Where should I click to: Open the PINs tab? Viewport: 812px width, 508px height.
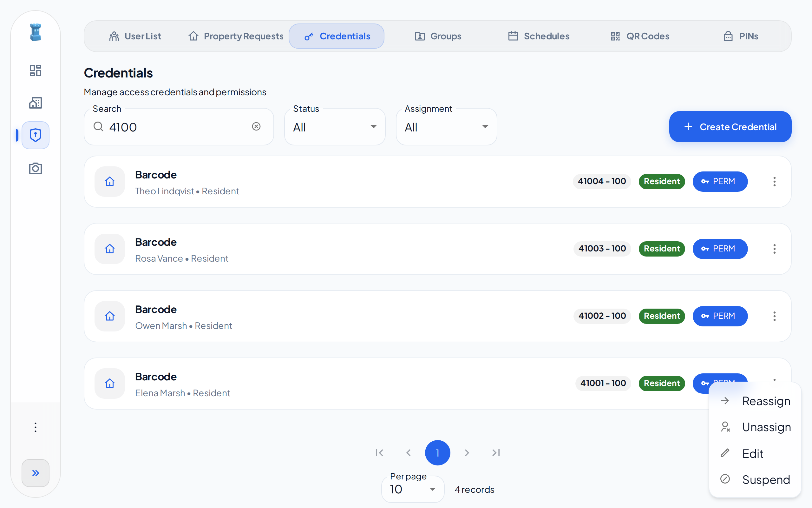pos(741,36)
